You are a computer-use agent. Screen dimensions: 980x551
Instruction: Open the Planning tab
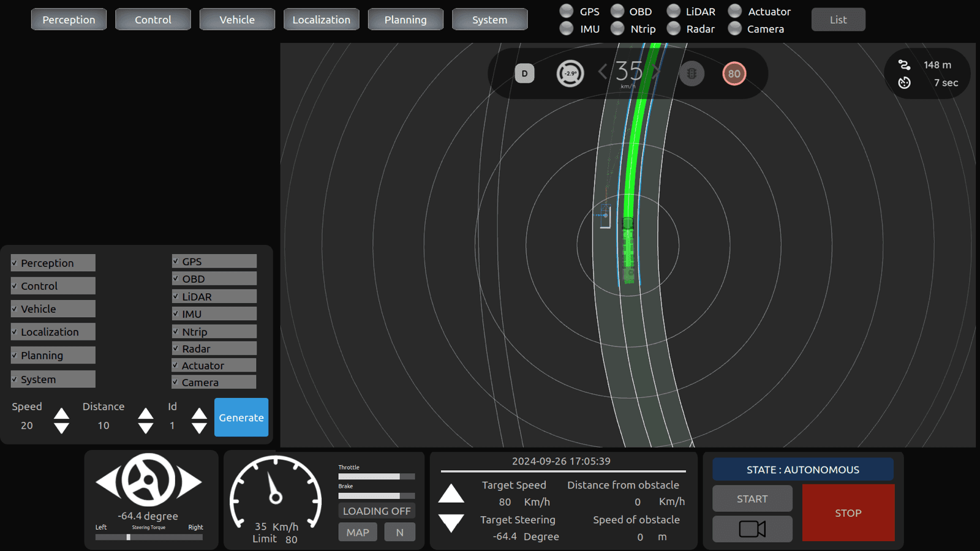[405, 20]
